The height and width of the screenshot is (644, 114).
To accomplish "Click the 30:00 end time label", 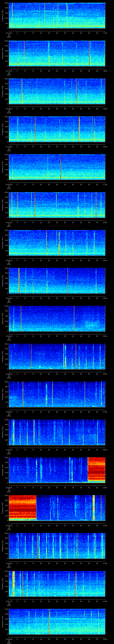I will (105, 525).
